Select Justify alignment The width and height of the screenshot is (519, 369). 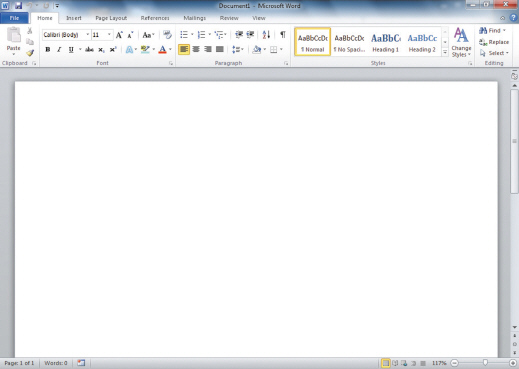219,49
